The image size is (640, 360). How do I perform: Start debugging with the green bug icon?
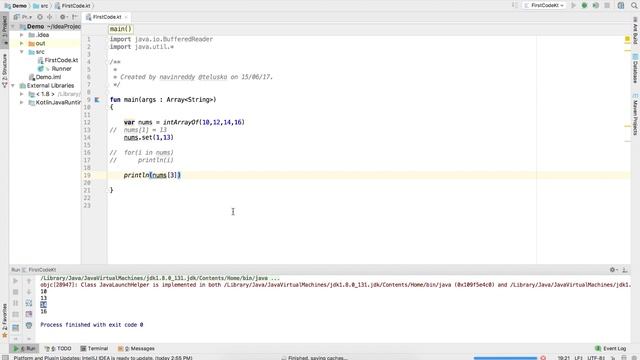(584, 5)
